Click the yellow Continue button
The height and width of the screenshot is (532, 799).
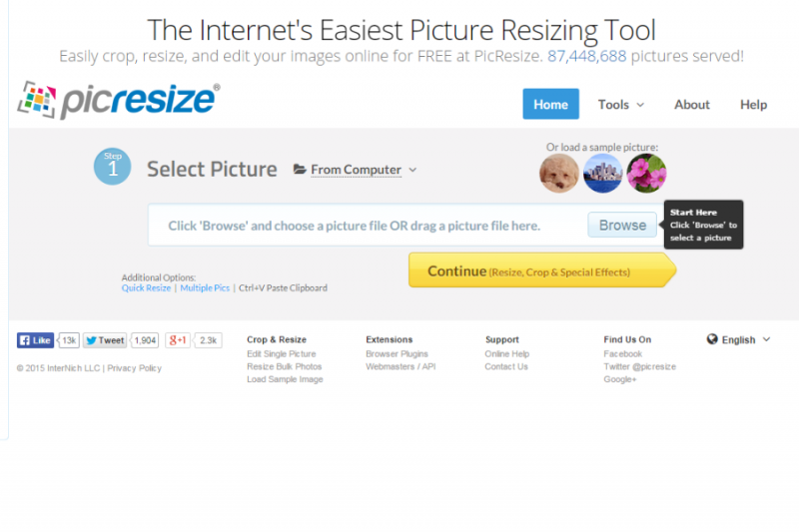[x=541, y=270]
